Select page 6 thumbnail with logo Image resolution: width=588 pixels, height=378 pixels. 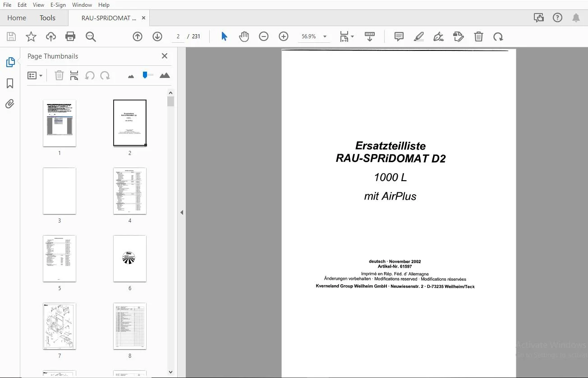point(130,259)
